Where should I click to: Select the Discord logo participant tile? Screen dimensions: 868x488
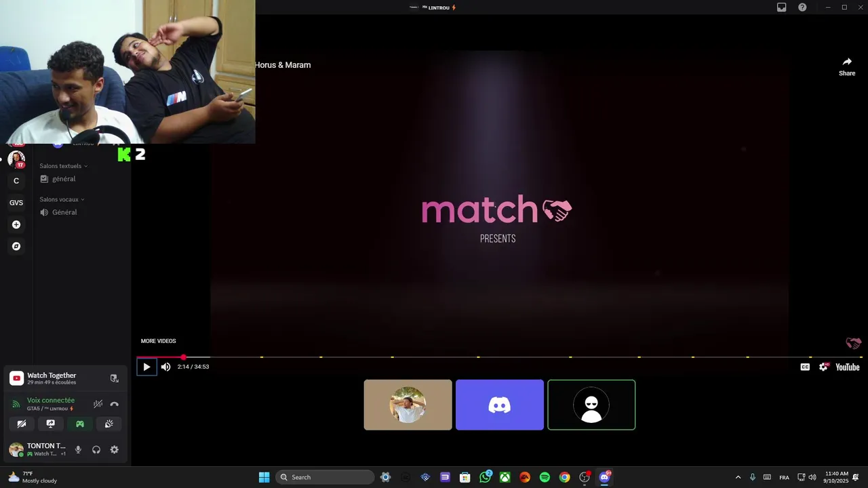(x=500, y=405)
